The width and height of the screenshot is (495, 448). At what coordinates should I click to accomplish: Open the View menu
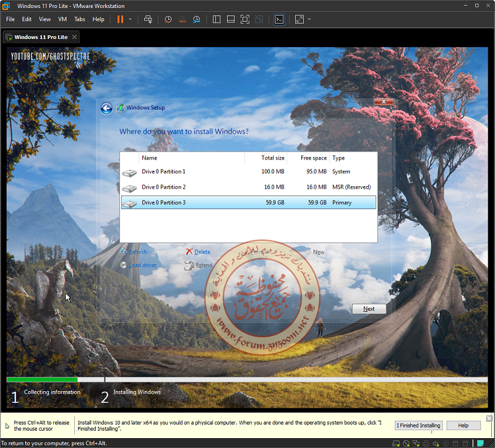tap(45, 19)
